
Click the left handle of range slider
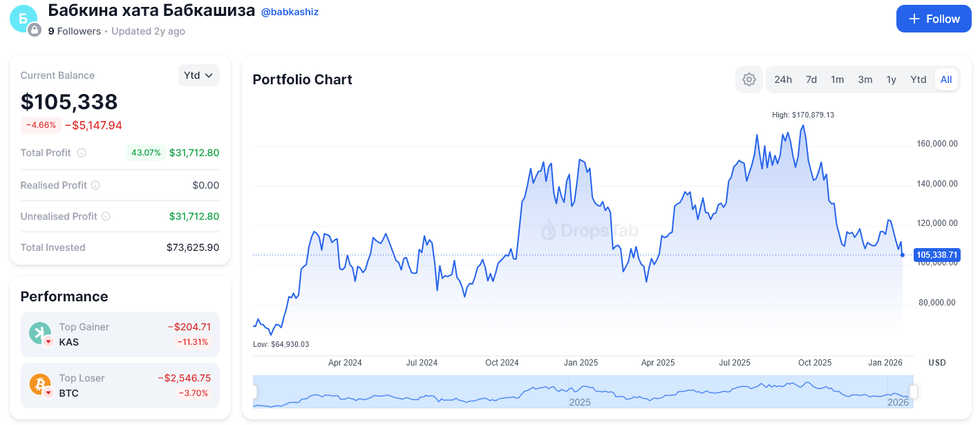click(254, 392)
